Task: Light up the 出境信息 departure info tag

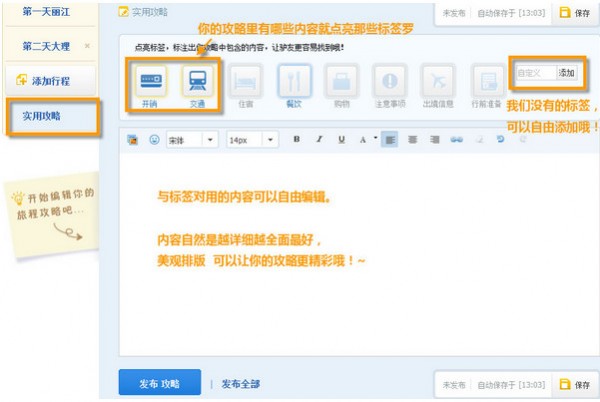Action: [x=438, y=81]
